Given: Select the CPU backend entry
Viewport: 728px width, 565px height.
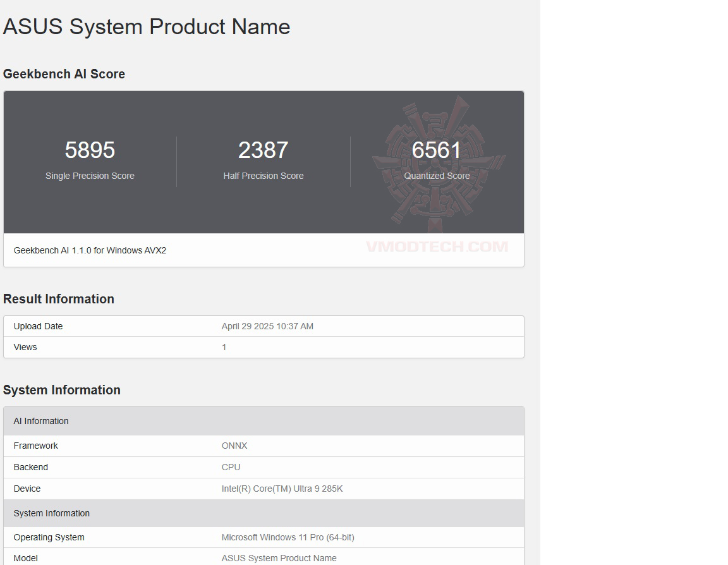Looking at the screenshot, I should point(231,467).
